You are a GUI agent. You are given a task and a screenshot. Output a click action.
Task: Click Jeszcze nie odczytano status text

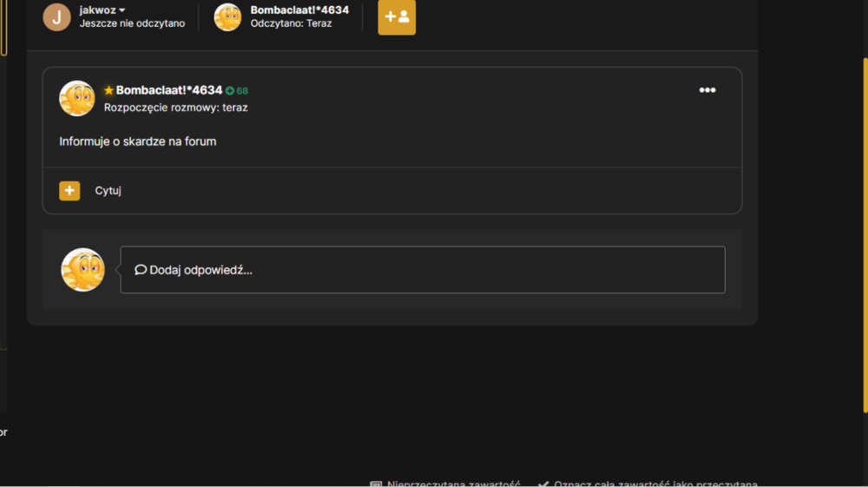[x=132, y=23]
